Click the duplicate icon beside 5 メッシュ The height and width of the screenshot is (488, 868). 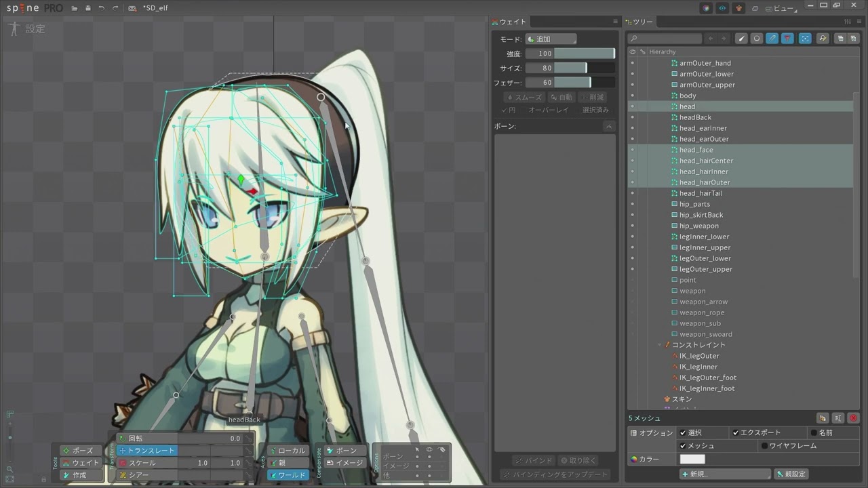[x=823, y=418]
